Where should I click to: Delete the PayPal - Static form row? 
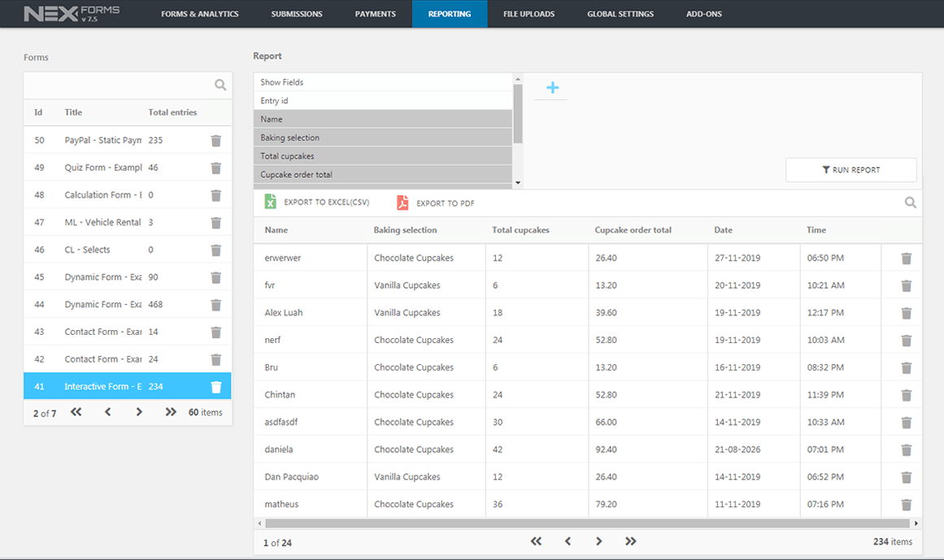[216, 141]
